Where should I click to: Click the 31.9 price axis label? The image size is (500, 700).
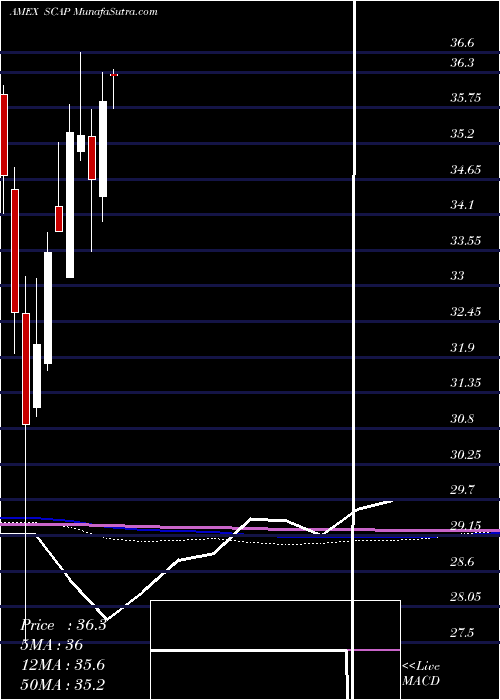tap(462, 347)
